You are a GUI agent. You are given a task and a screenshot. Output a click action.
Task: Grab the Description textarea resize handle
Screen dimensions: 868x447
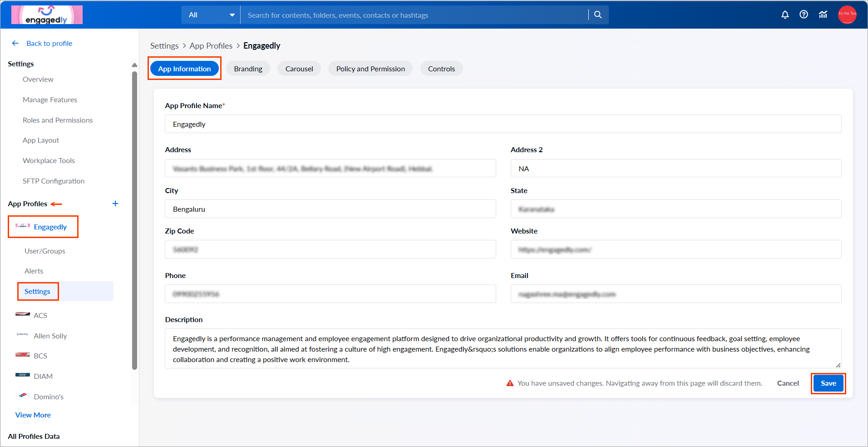[838, 365]
